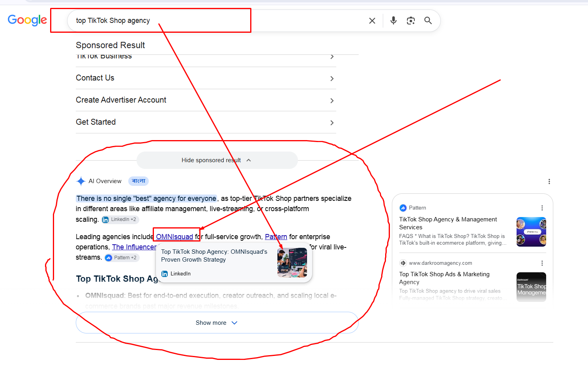This screenshot has height=367, width=588.
Task: Click the Top TikTok Shop Ag heading
Action: click(117, 279)
